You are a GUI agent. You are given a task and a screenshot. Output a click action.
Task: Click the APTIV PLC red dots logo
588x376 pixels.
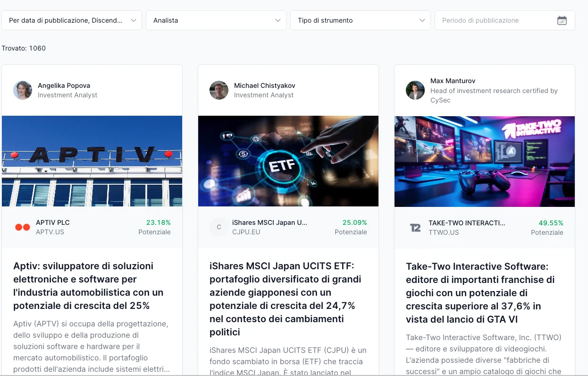tap(23, 227)
